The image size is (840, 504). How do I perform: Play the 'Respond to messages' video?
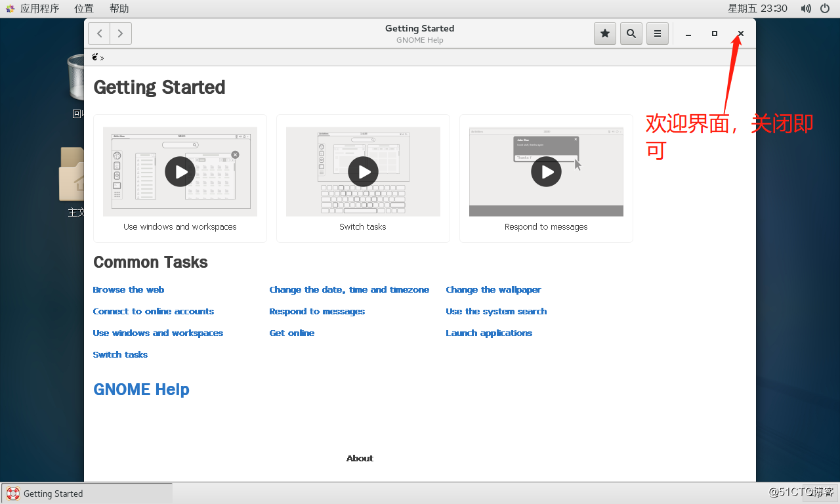tap(546, 171)
